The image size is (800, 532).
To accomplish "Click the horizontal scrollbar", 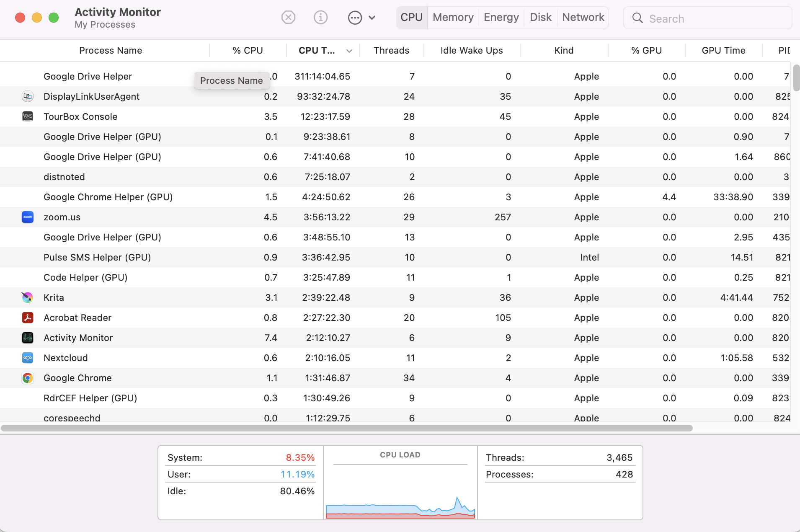I will click(347, 428).
